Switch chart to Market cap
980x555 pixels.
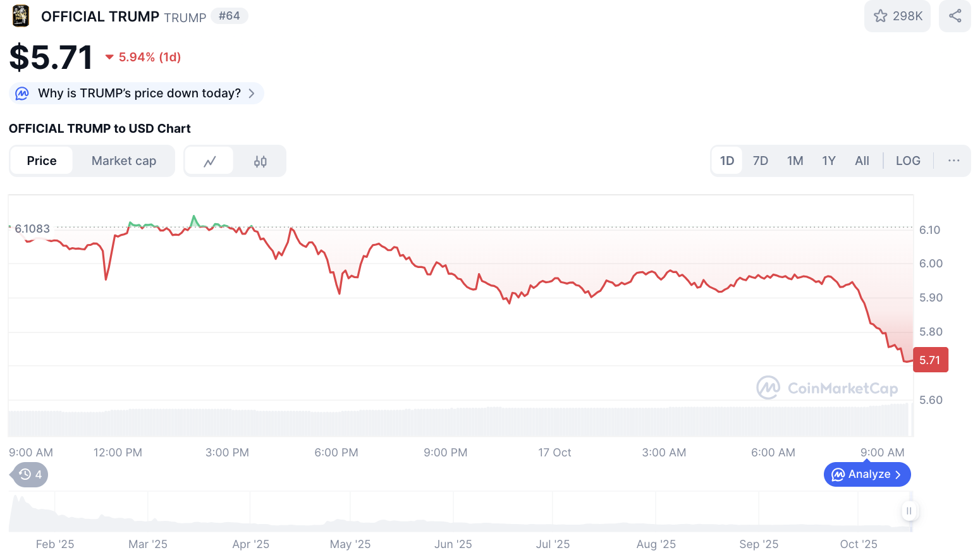pos(124,161)
